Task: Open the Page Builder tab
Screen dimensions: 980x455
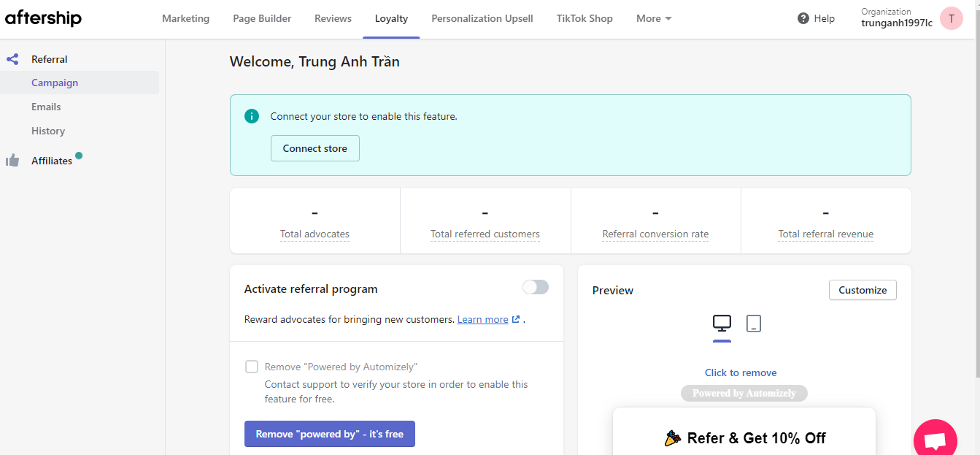Action: coord(262,18)
